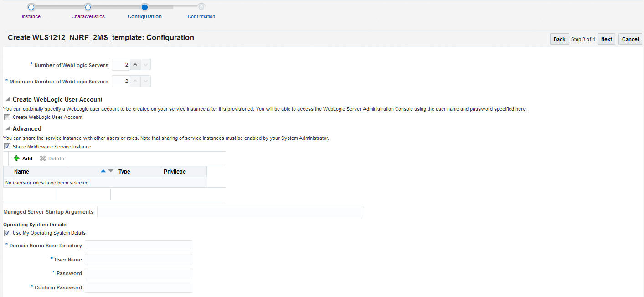This screenshot has width=644, height=297.
Task: Select the Confirmation step label
Action: 201,16
